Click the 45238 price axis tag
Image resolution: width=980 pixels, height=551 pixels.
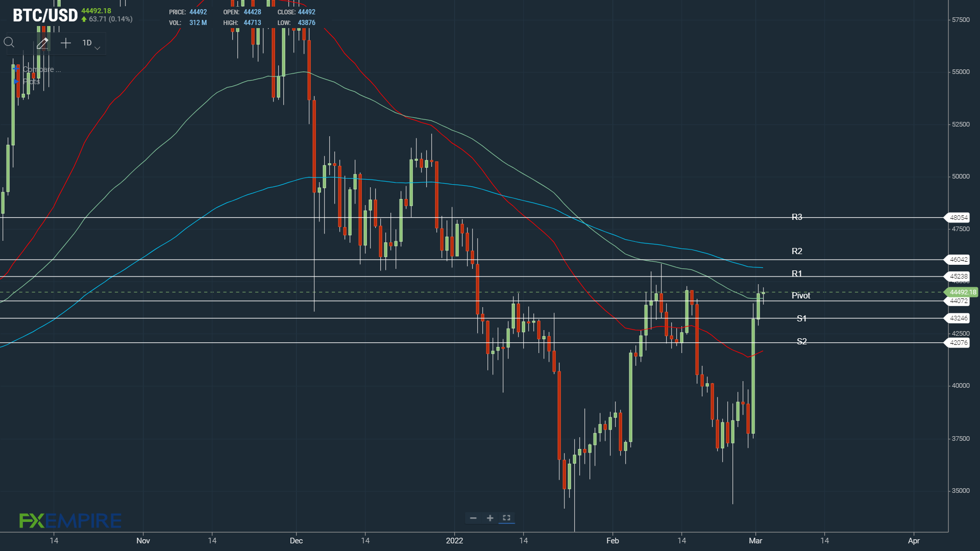coord(958,277)
